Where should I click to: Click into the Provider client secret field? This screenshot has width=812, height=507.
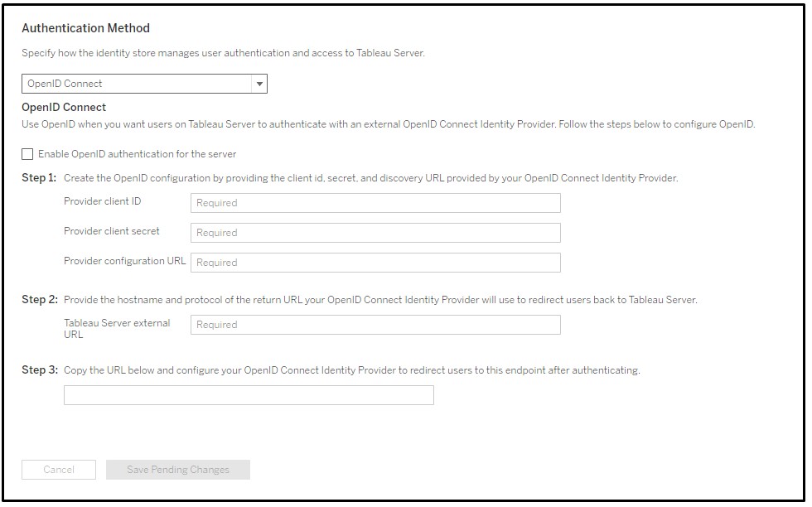coord(375,233)
